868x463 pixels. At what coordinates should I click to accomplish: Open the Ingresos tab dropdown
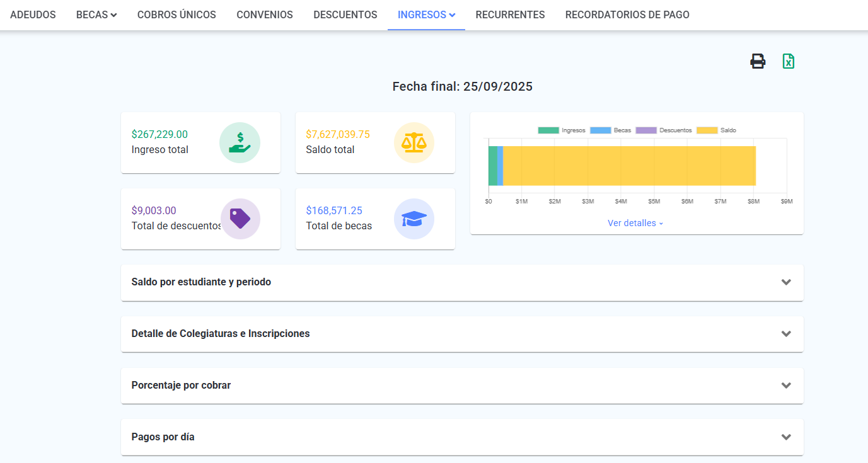pyautogui.click(x=426, y=14)
